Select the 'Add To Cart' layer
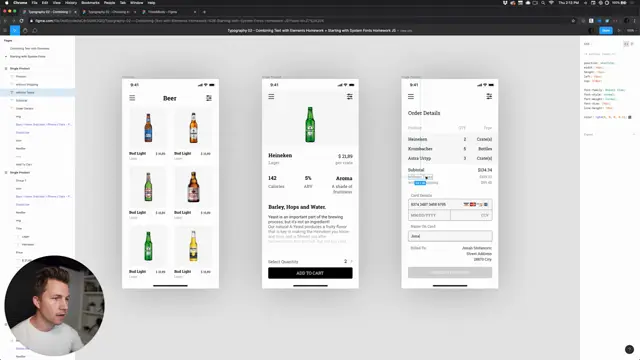The width and height of the screenshot is (640, 360). tap(24, 164)
